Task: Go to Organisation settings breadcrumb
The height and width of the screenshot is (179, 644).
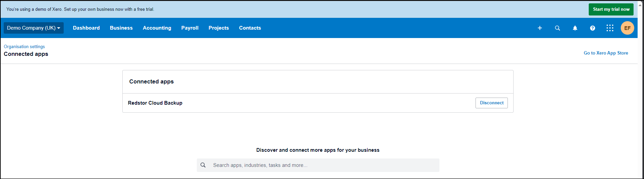Action: click(24, 46)
